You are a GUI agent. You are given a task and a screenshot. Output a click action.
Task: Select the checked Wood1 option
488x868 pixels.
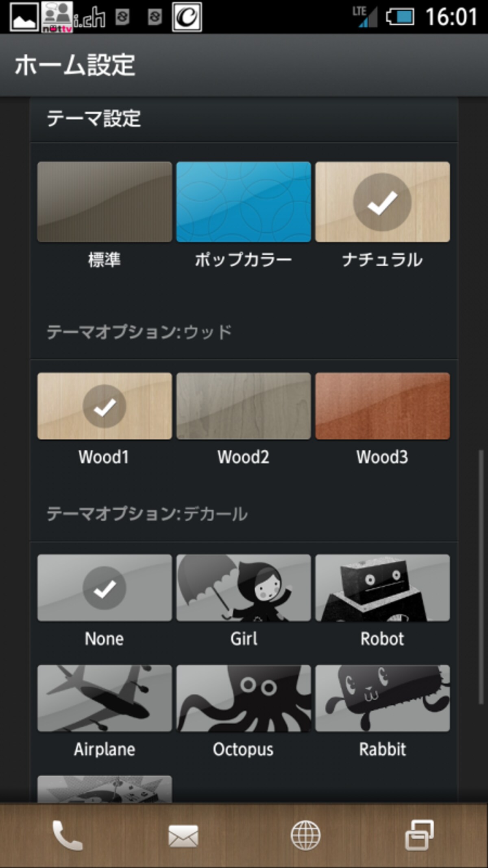coord(105,406)
